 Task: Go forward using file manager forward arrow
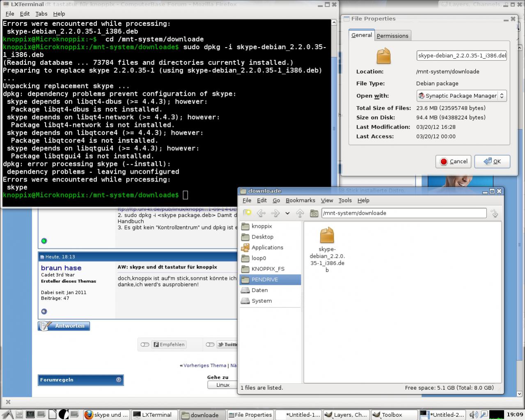pyautogui.click(x=275, y=213)
